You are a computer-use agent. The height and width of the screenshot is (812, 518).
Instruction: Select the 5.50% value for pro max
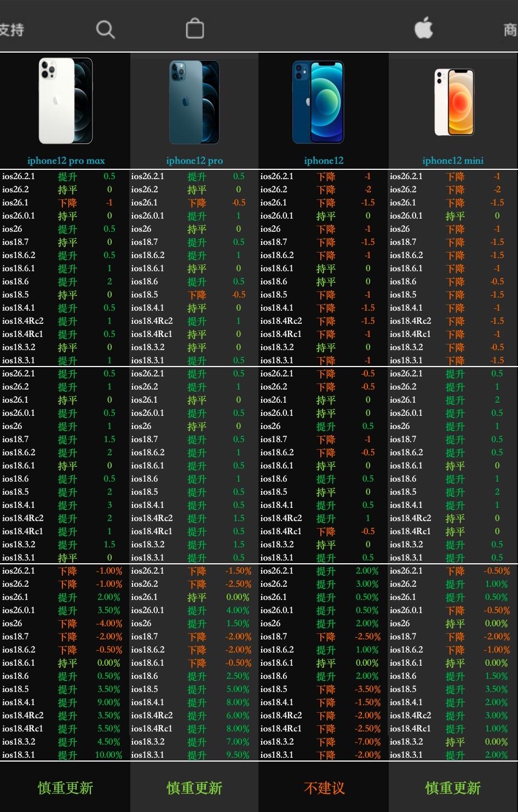(x=108, y=729)
